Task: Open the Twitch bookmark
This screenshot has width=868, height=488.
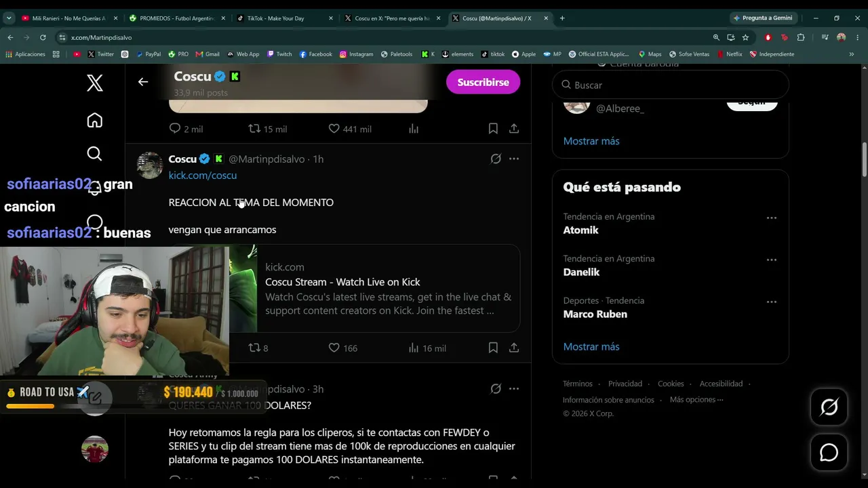Action: click(x=279, y=54)
